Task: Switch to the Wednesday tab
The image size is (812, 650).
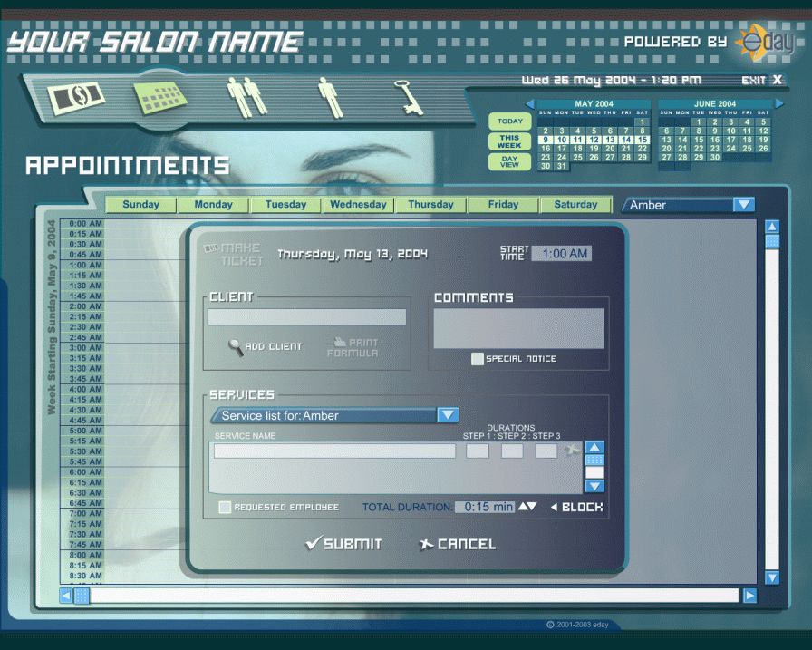Action: (358, 205)
